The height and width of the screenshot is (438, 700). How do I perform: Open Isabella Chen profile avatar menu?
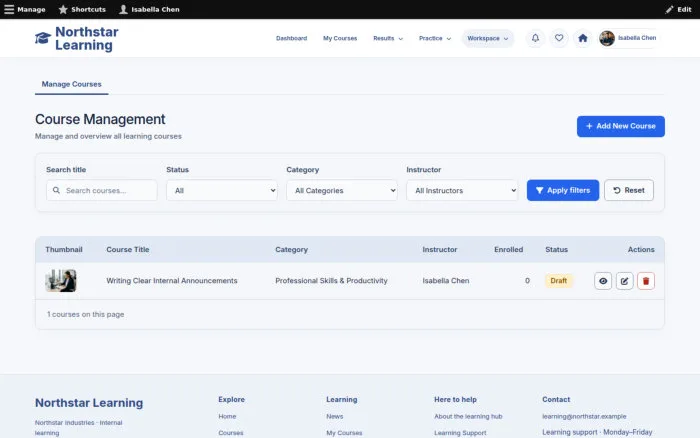(x=628, y=38)
